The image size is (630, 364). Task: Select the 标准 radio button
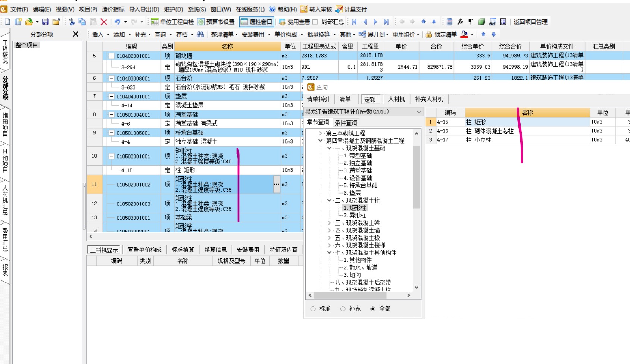(313, 309)
